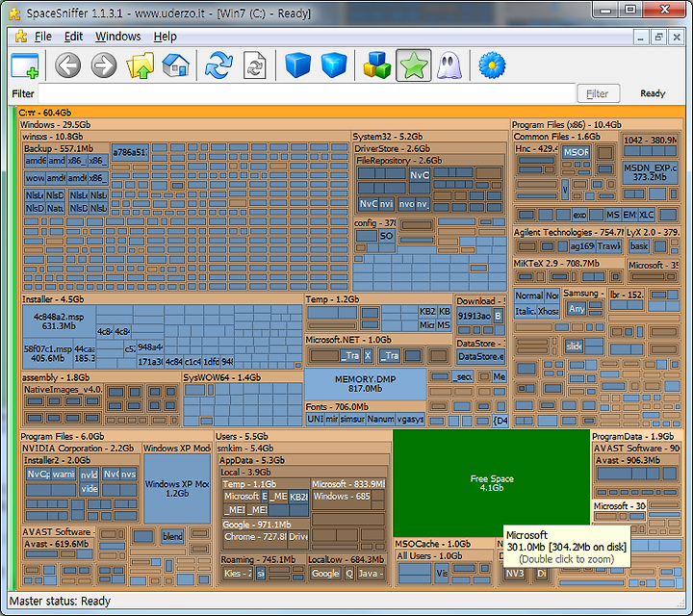Click the New view window icon

pyautogui.click(x=25, y=66)
